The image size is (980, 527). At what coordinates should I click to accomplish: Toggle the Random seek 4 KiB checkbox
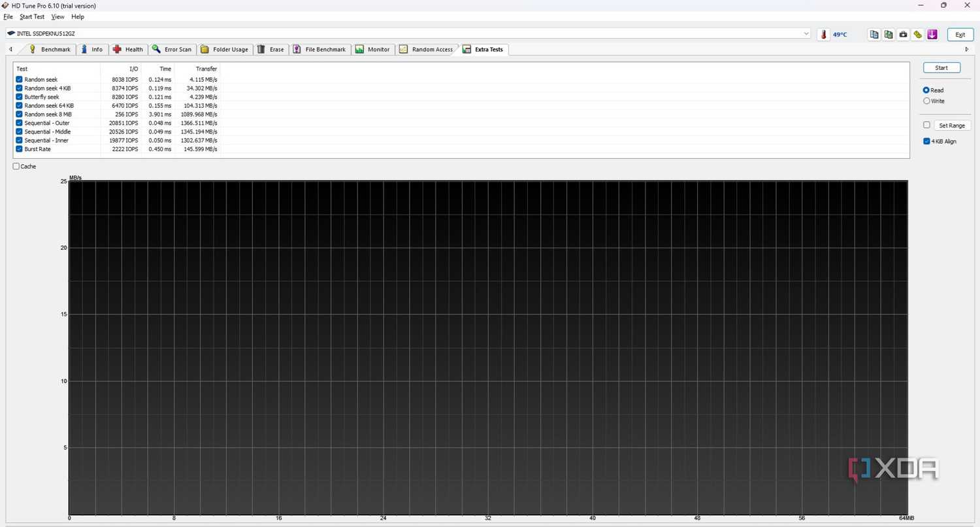[x=19, y=88]
